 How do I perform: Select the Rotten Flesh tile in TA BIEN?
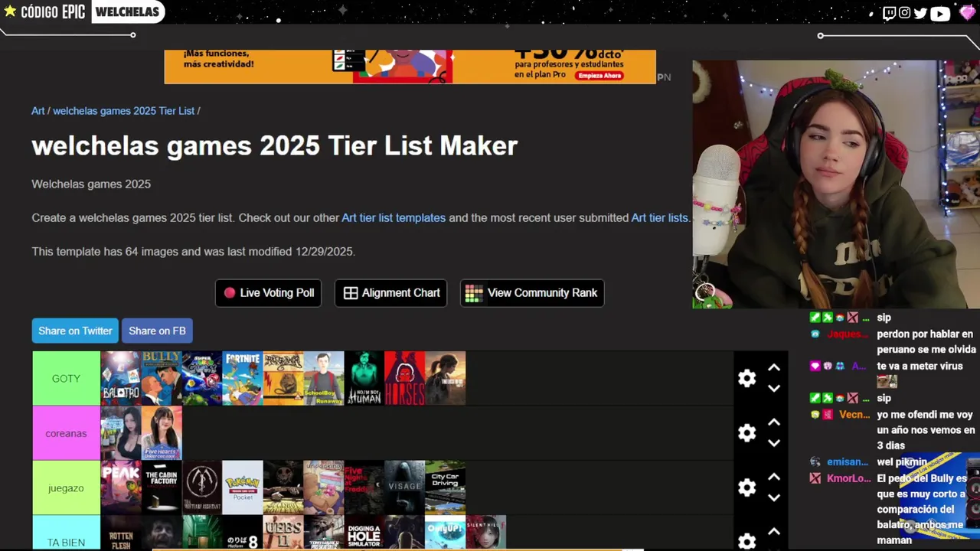tap(121, 533)
